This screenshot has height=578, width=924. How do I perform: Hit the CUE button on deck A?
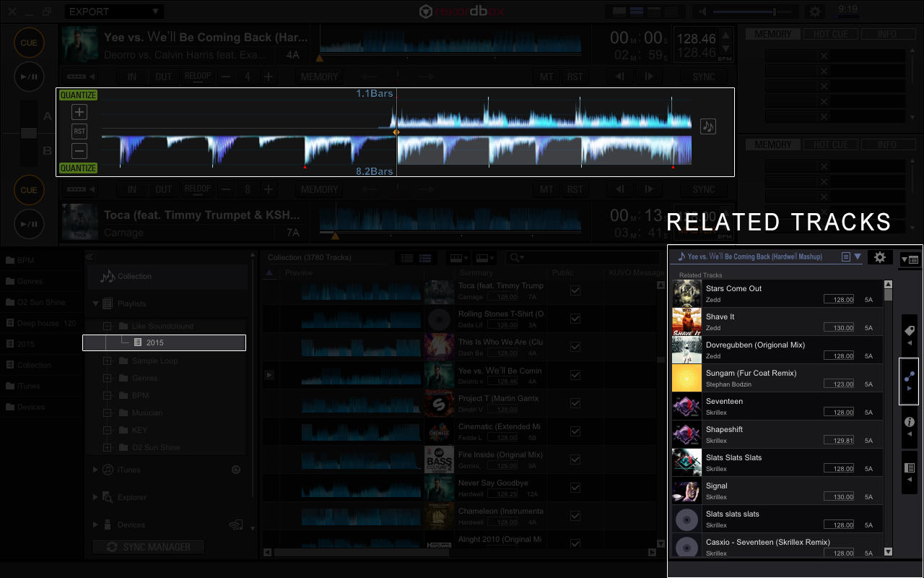[29, 43]
